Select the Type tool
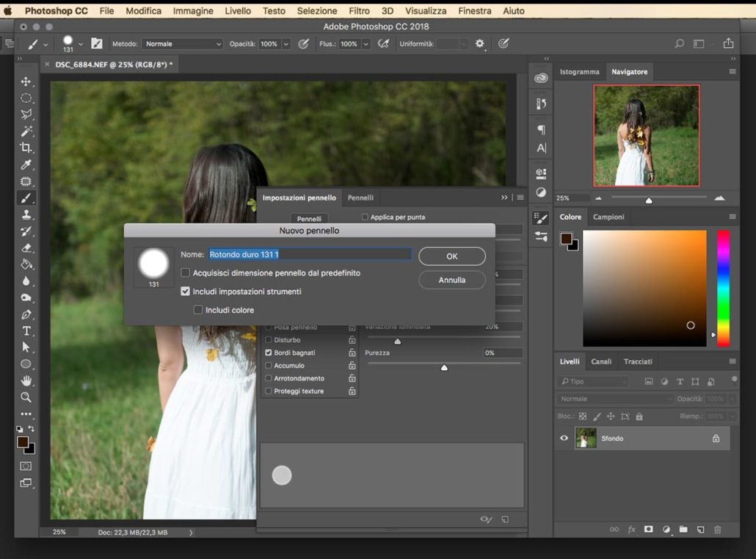Screen dimensions: 756x559 [26, 331]
